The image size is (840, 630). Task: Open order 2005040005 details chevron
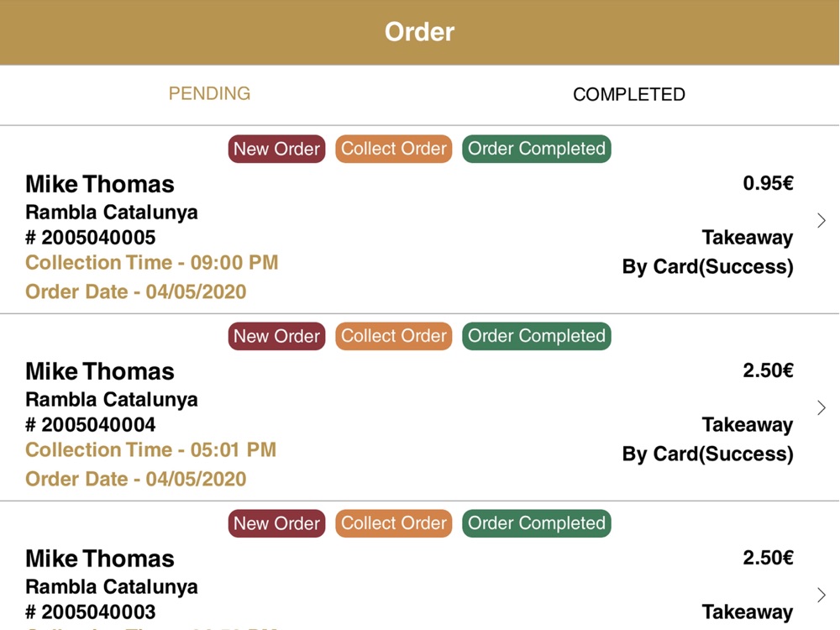822,221
